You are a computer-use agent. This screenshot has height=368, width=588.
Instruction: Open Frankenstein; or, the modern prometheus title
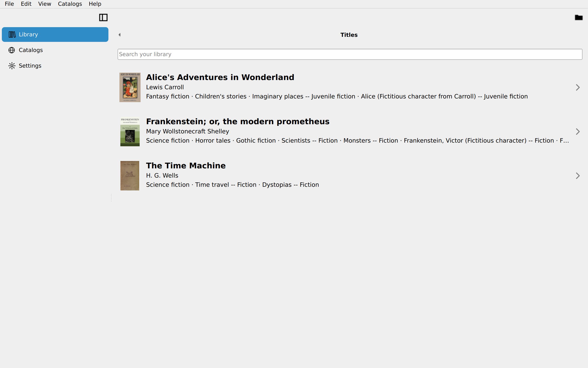(238, 121)
